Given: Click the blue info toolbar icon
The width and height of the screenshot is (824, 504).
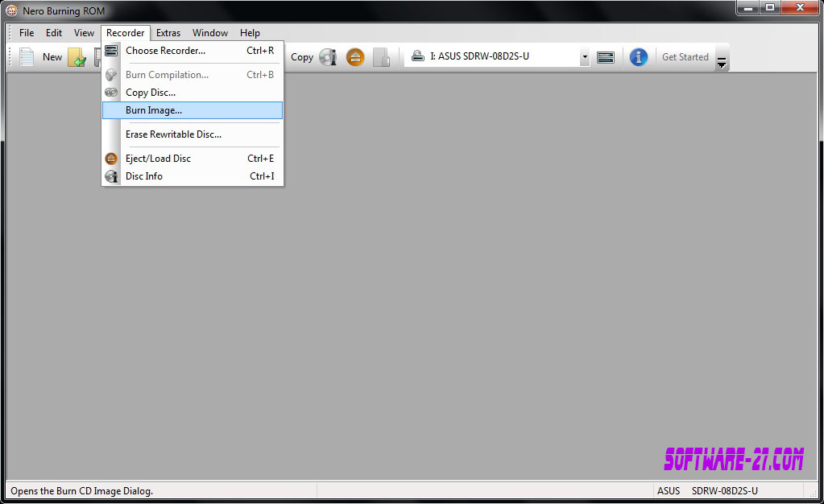Looking at the screenshot, I should pyautogui.click(x=639, y=56).
